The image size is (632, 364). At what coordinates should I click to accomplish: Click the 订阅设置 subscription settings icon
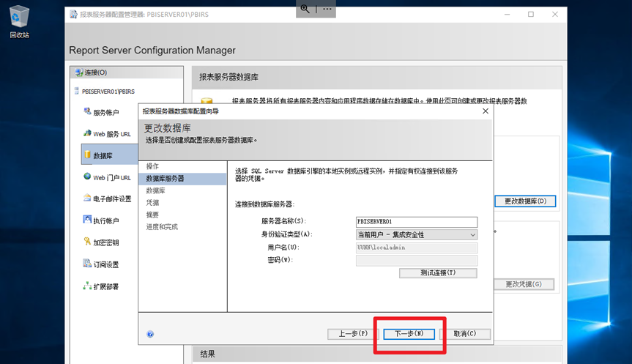88,264
